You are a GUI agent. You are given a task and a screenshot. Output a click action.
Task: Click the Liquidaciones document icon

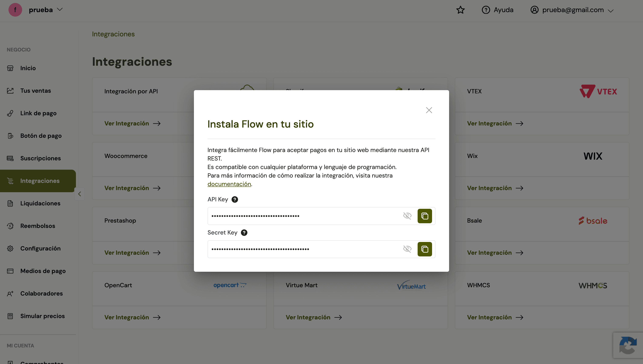(x=10, y=203)
